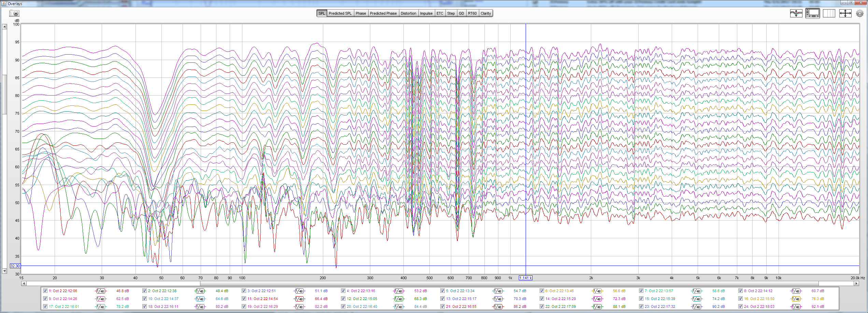Uncheck trace 1: Oct 2 22:12:06

point(45,291)
